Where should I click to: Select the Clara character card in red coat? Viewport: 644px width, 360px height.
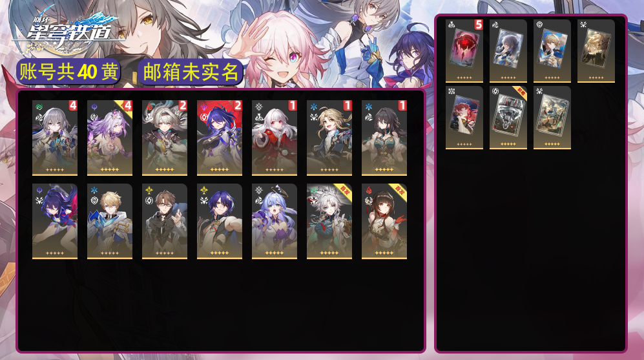pyautogui.click(x=275, y=138)
